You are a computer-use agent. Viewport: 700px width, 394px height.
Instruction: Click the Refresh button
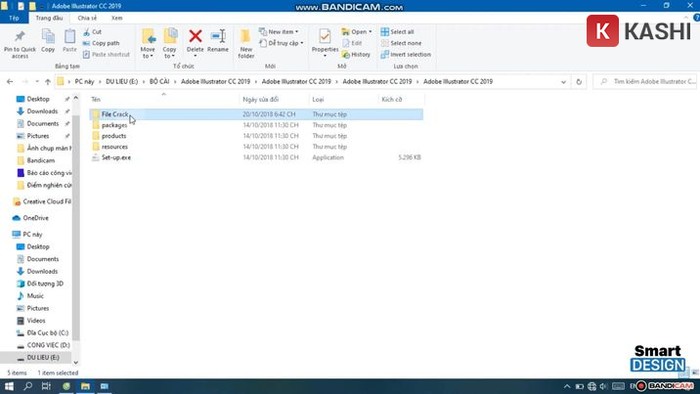pos(579,82)
